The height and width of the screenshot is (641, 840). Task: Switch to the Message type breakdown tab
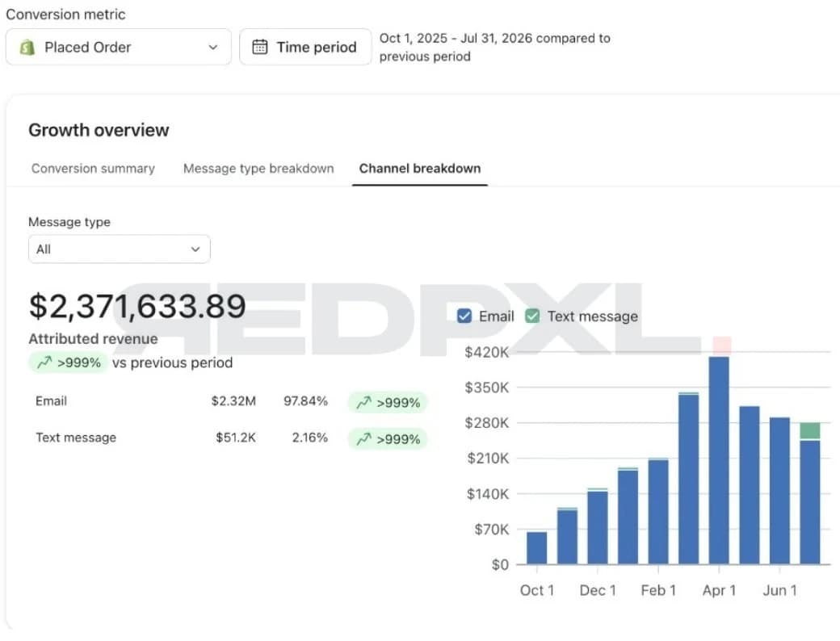(x=258, y=169)
